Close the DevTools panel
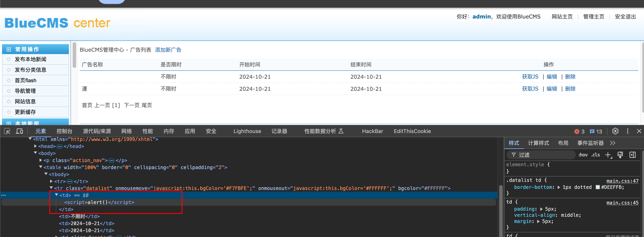The height and width of the screenshot is (237, 644). [x=639, y=131]
